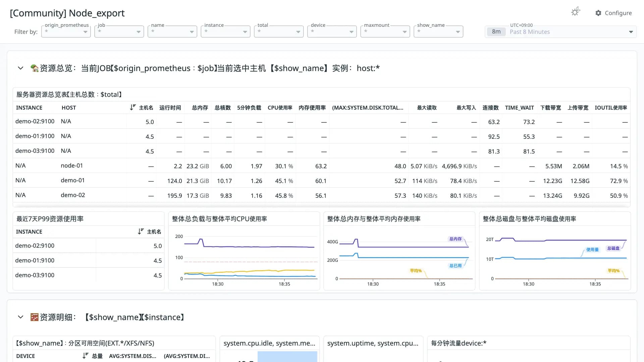Open the show_name filter dropdown
Viewport: 644px width, 362px height.
point(438,32)
